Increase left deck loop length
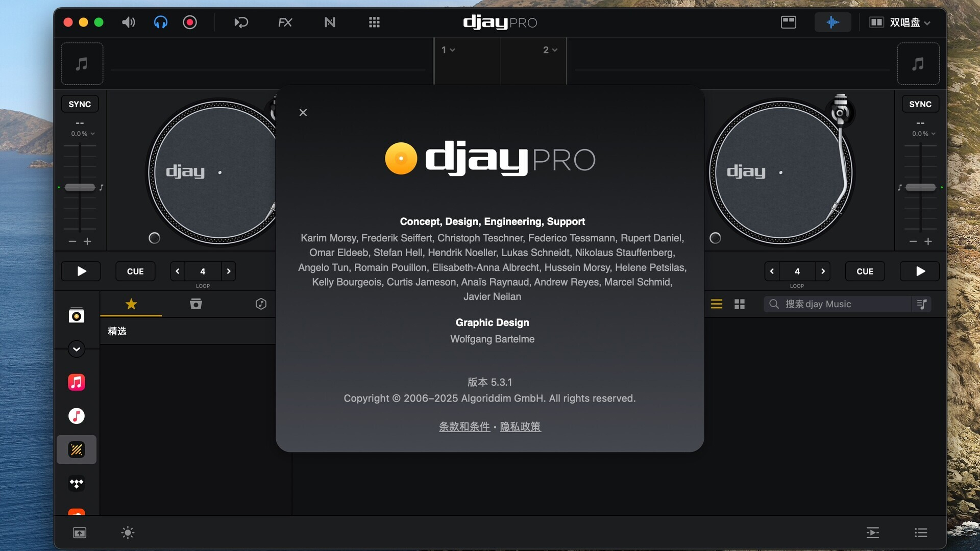The image size is (980, 551). coord(229,271)
